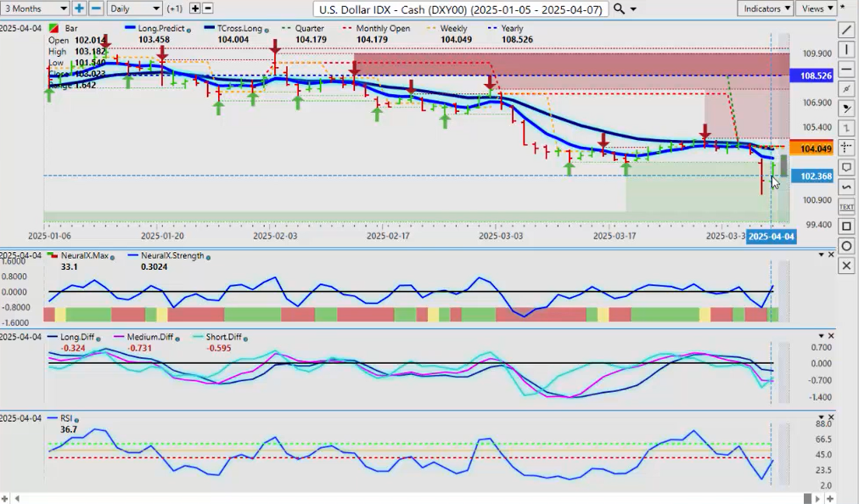Open the Views menu

tap(817, 8)
